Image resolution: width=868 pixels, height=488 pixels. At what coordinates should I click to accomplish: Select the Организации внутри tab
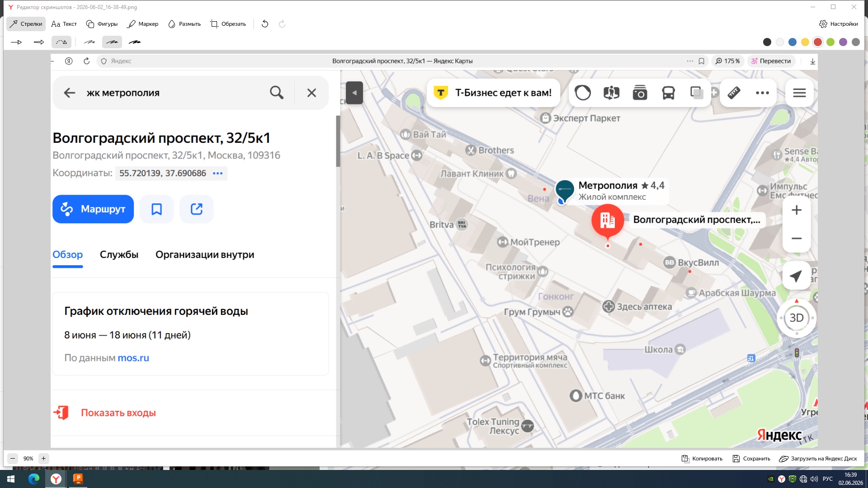205,255
